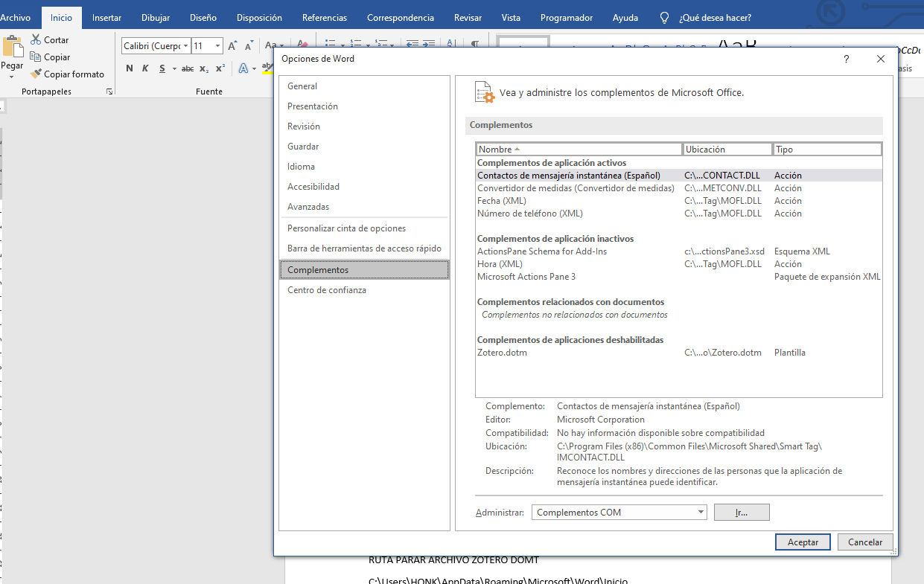The height and width of the screenshot is (584, 924).
Task: Click the Ir... button
Action: 742,512
